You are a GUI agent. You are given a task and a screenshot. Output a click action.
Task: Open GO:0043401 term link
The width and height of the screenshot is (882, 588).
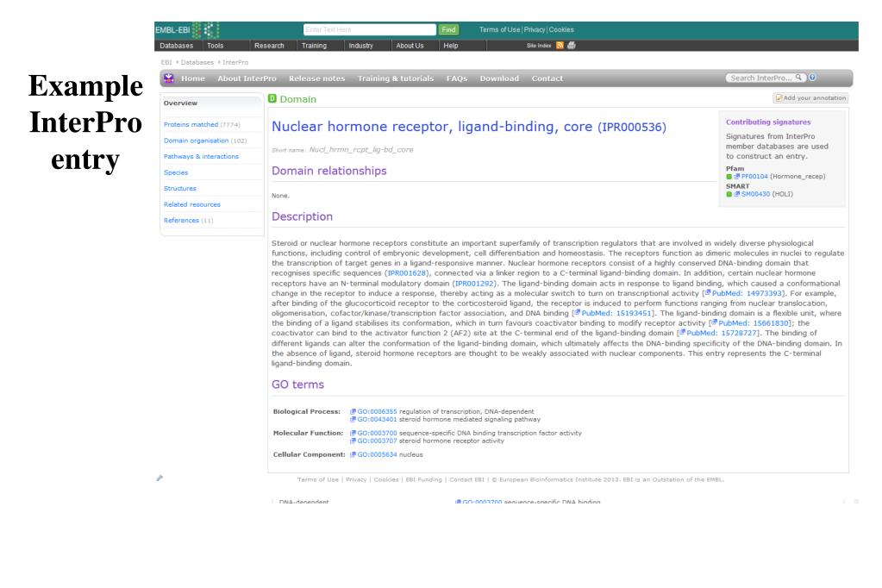(x=376, y=420)
